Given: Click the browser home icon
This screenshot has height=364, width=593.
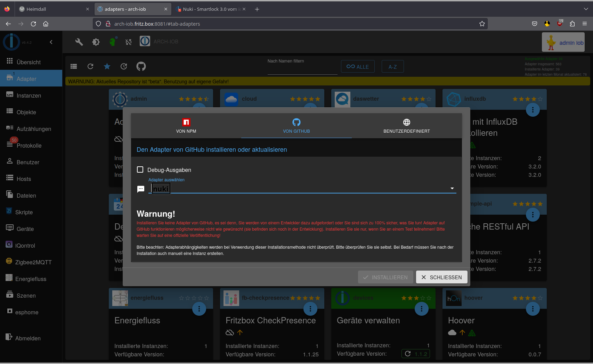Looking at the screenshot, I should tap(46, 24).
